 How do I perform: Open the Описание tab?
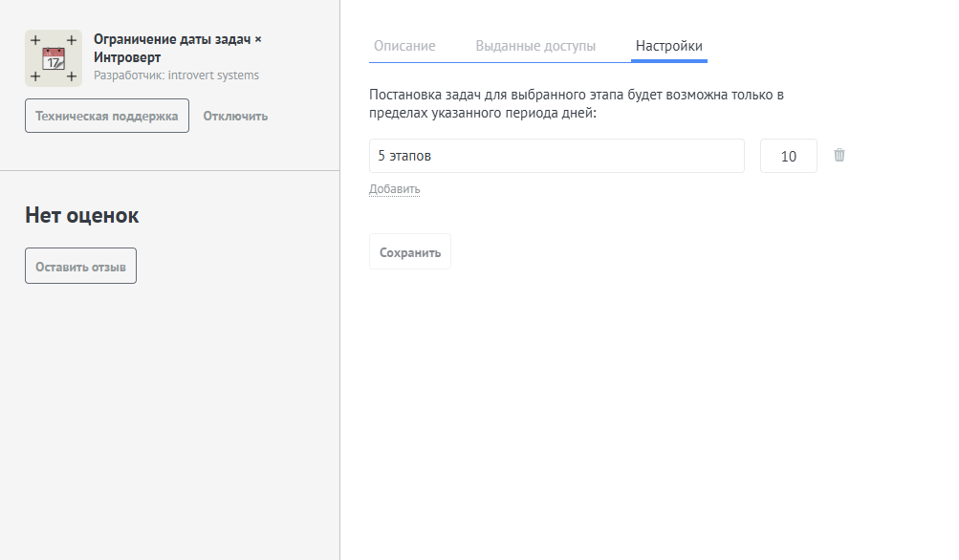point(404,46)
